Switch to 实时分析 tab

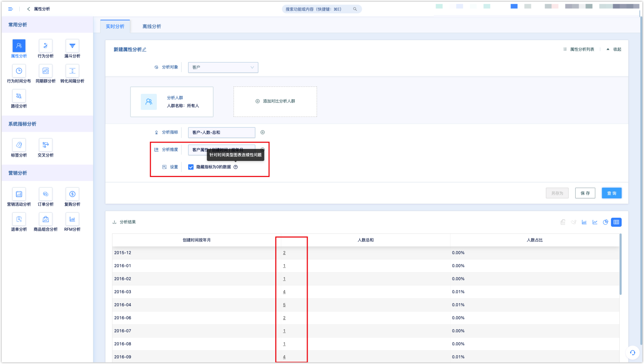pos(115,26)
